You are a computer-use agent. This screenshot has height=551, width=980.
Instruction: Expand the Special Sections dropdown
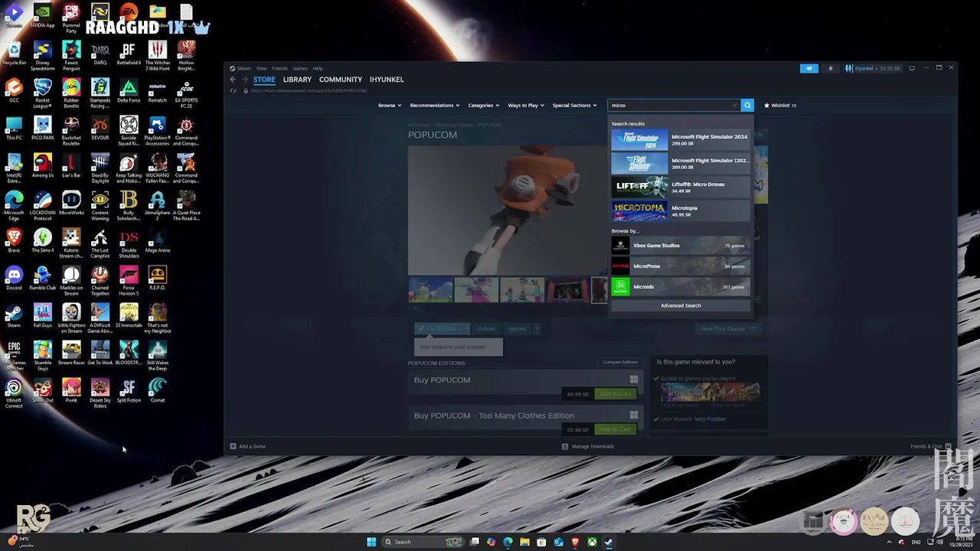coord(574,106)
